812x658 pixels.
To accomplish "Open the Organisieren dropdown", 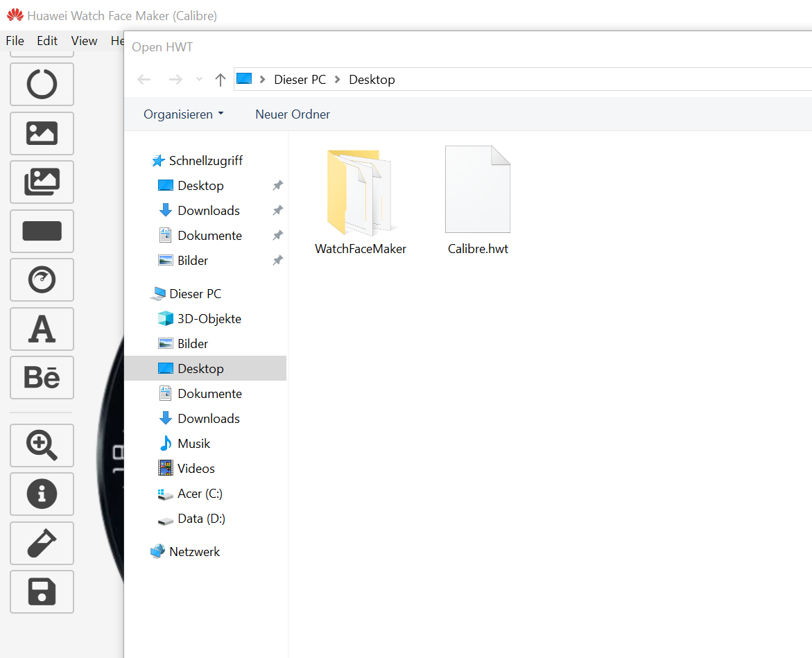I will coord(183,114).
